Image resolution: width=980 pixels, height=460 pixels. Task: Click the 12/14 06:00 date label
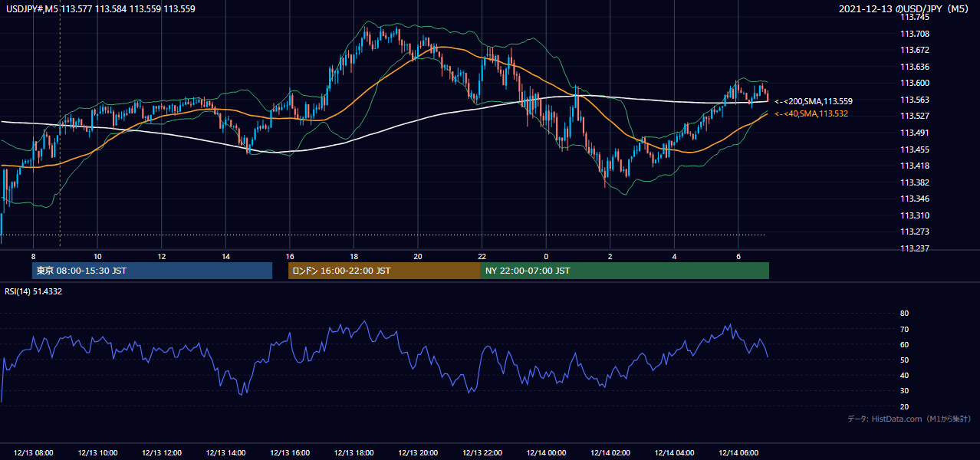(738, 453)
